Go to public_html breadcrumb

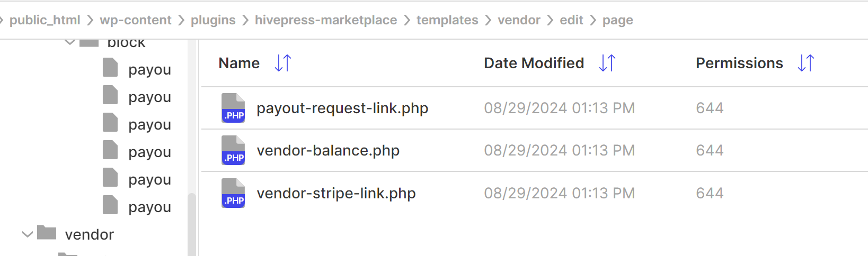(45, 20)
